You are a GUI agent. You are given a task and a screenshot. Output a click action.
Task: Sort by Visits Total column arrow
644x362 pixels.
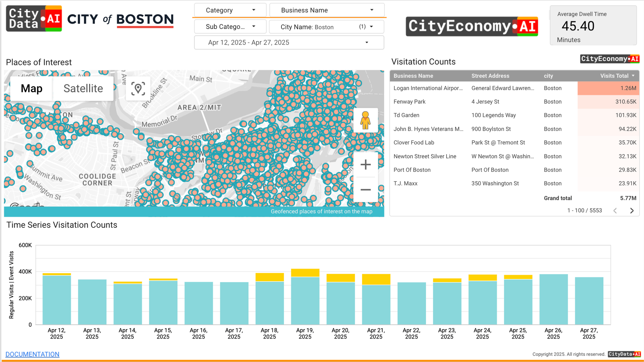(x=633, y=76)
